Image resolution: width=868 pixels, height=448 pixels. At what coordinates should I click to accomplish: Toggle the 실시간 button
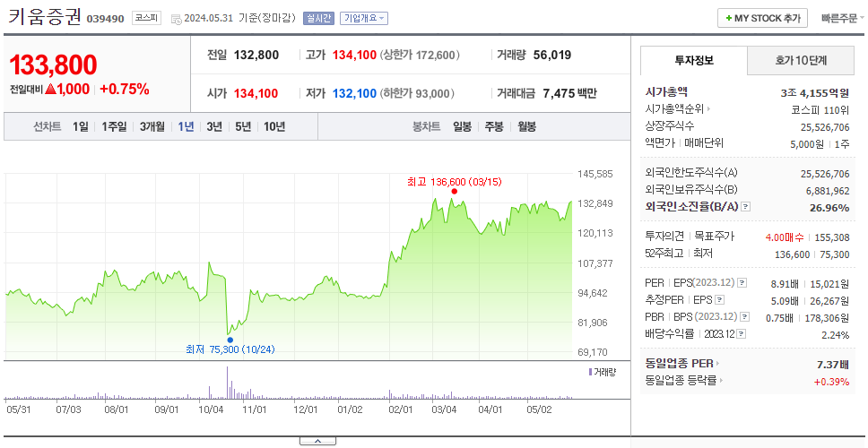pyautogui.click(x=318, y=18)
